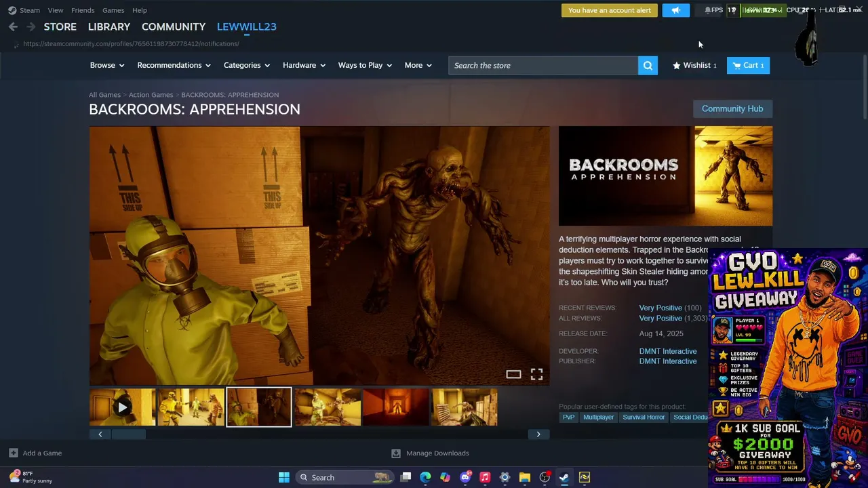Switch to the STORE tab

click(x=60, y=26)
